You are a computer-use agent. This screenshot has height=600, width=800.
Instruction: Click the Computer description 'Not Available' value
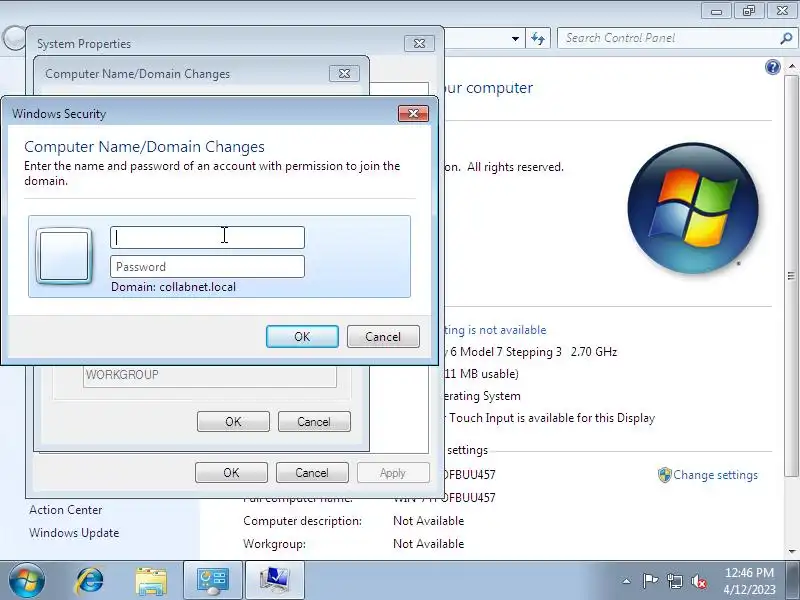pyautogui.click(x=429, y=521)
